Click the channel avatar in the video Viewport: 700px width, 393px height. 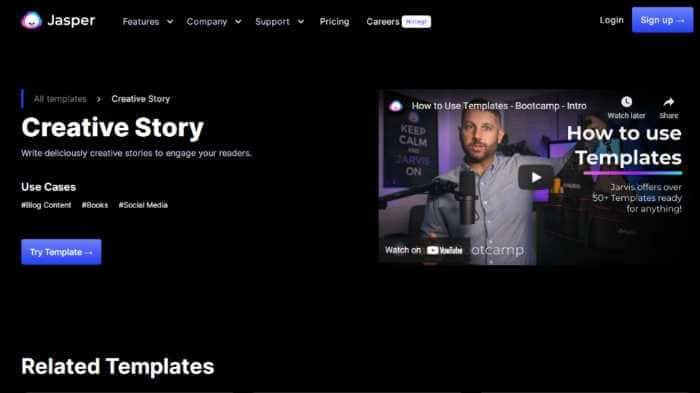coord(396,106)
